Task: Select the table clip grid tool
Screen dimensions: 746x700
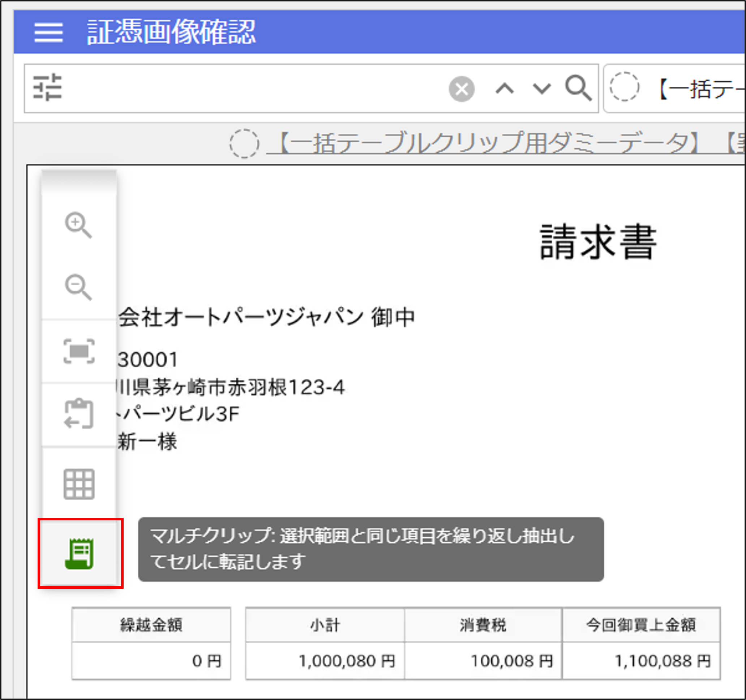Action: [x=79, y=484]
